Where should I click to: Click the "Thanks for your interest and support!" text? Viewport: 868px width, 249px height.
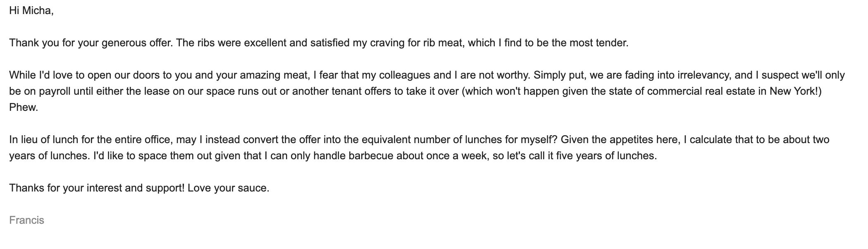tap(97, 188)
